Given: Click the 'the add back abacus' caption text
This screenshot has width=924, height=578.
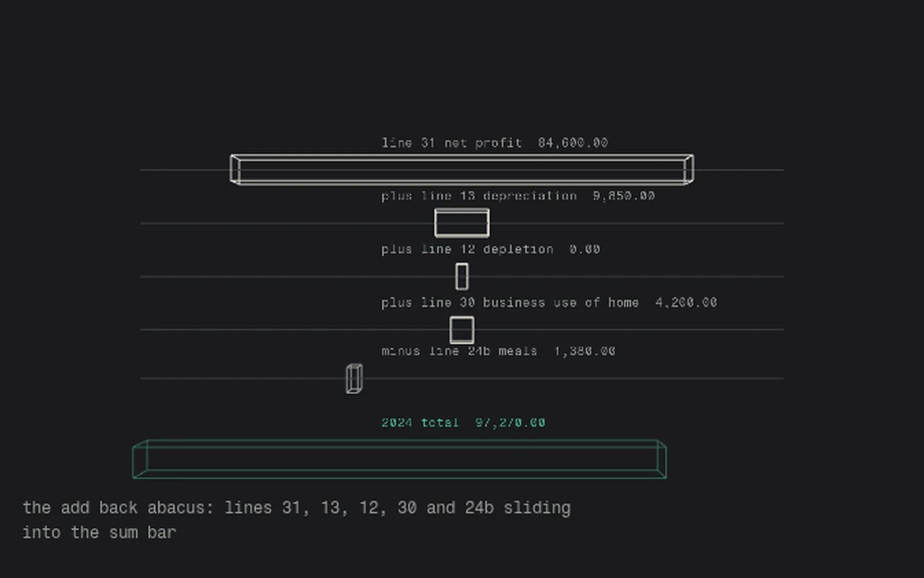Looking at the screenshot, I should (x=296, y=520).
